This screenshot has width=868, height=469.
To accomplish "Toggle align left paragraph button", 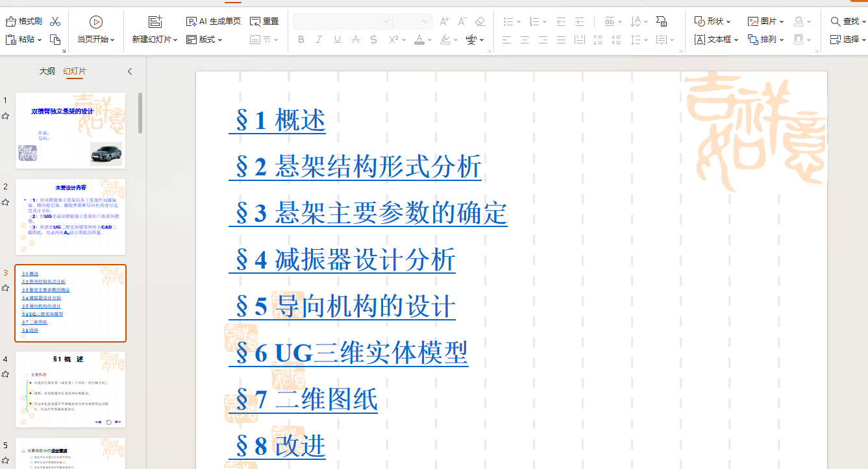I will tap(506, 40).
